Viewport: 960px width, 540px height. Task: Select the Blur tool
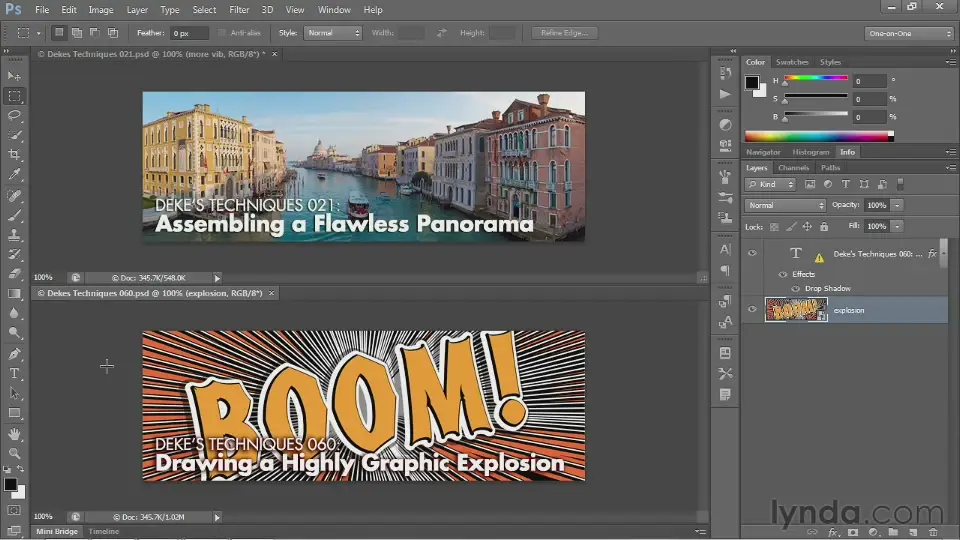pyautogui.click(x=14, y=313)
